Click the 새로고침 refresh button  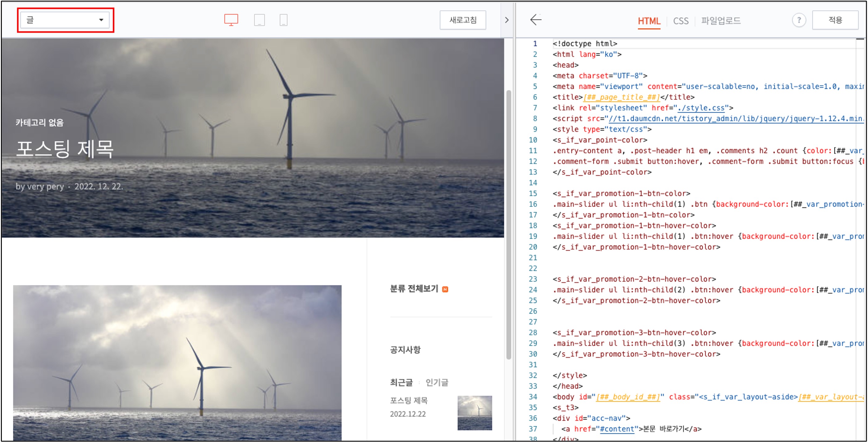point(463,20)
